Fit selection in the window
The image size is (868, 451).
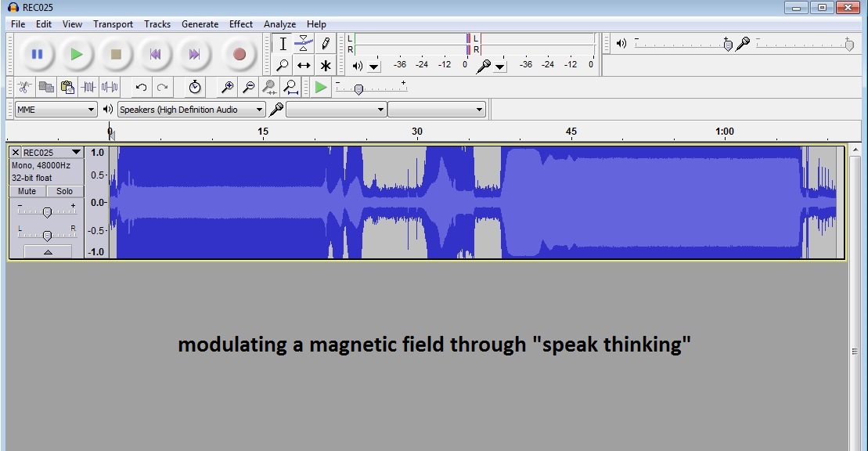click(269, 87)
